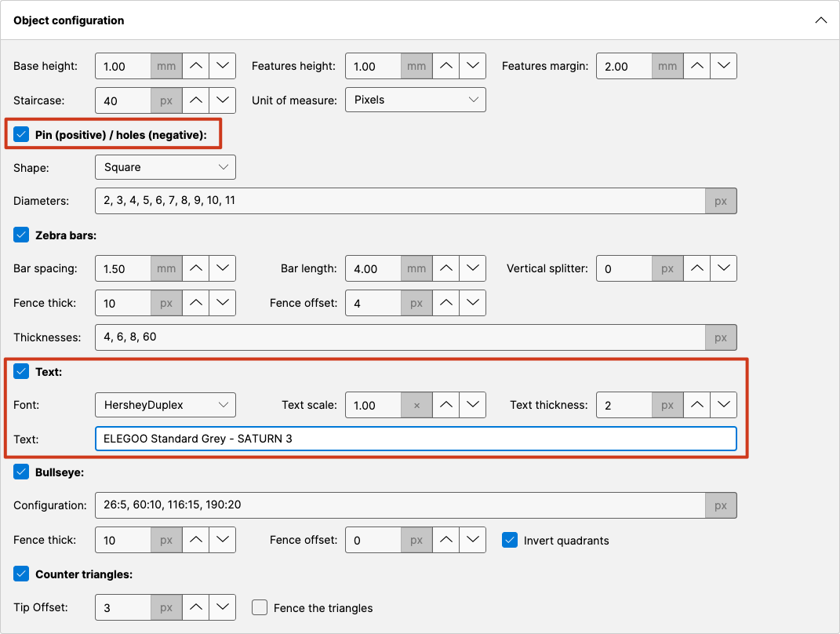Uncheck the Counter triangles checkbox
This screenshot has width=840, height=634.
point(21,574)
